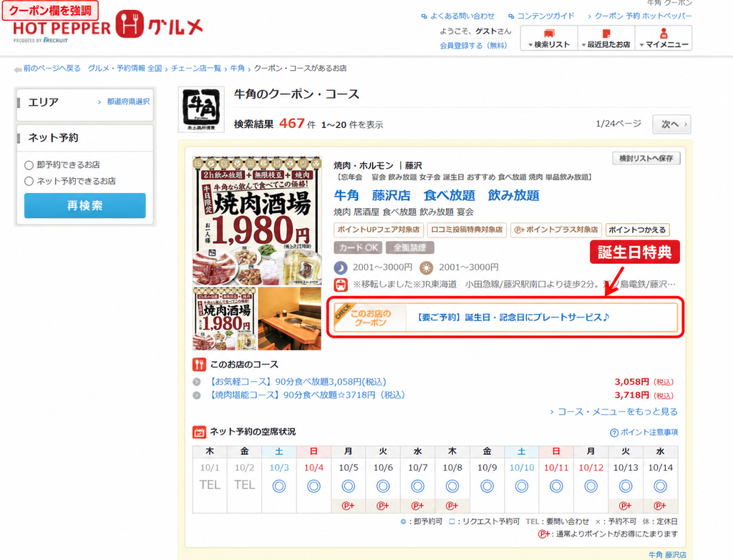Open 誕生日・記念日にプレートサービス coupon

tap(513, 318)
